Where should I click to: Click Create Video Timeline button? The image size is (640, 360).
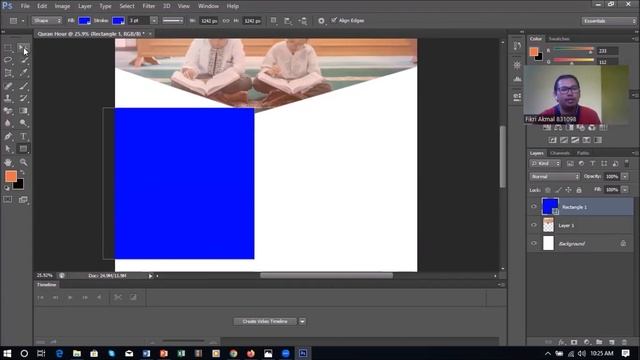click(265, 322)
